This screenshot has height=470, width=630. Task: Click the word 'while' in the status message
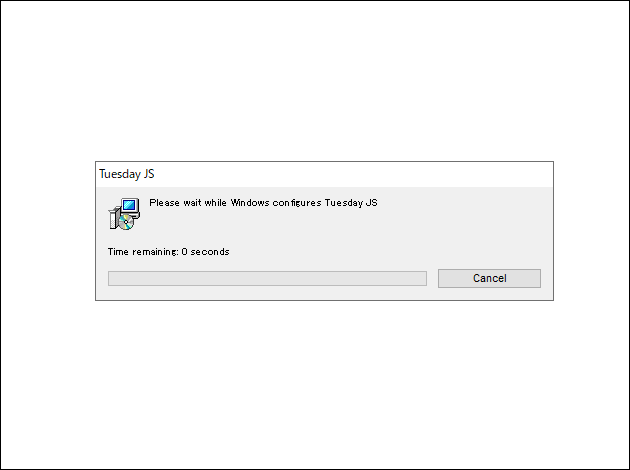(x=215, y=203)
